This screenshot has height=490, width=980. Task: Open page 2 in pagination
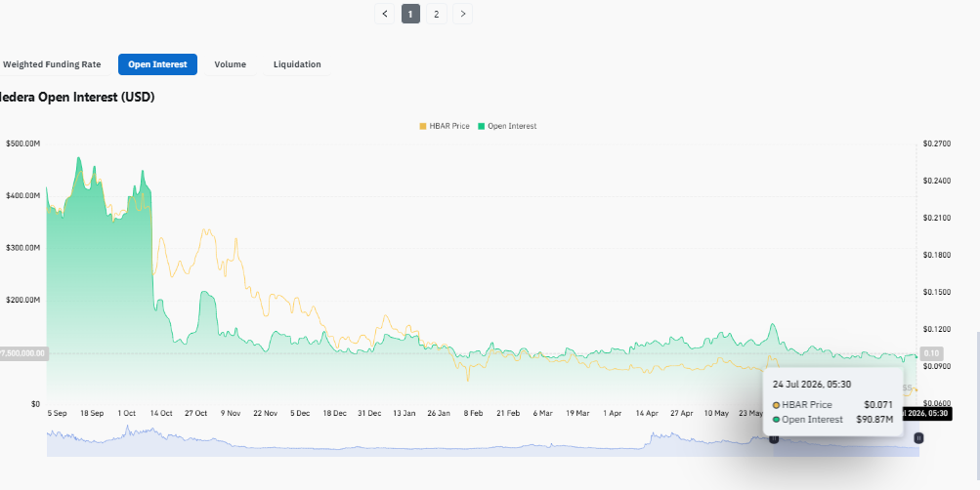pyautogui.click(x=436, y=14)
